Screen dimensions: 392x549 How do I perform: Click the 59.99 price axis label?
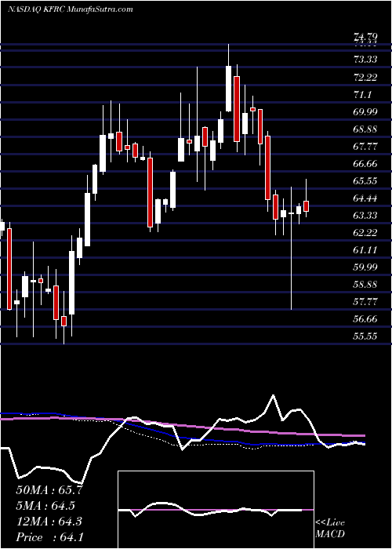click(365, 267)
